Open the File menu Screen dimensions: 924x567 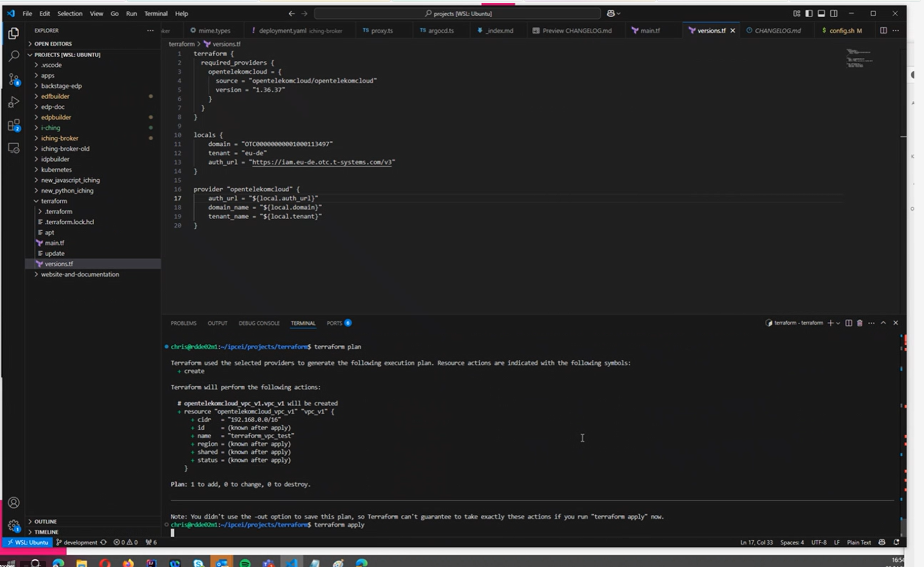pyautogui.click(x=27, y=14)
